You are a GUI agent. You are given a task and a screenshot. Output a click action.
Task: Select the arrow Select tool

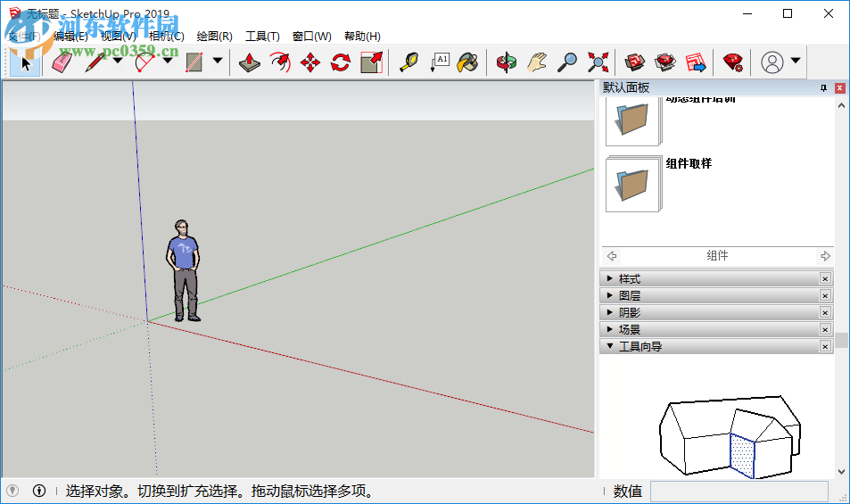click(x=25, y=62)
